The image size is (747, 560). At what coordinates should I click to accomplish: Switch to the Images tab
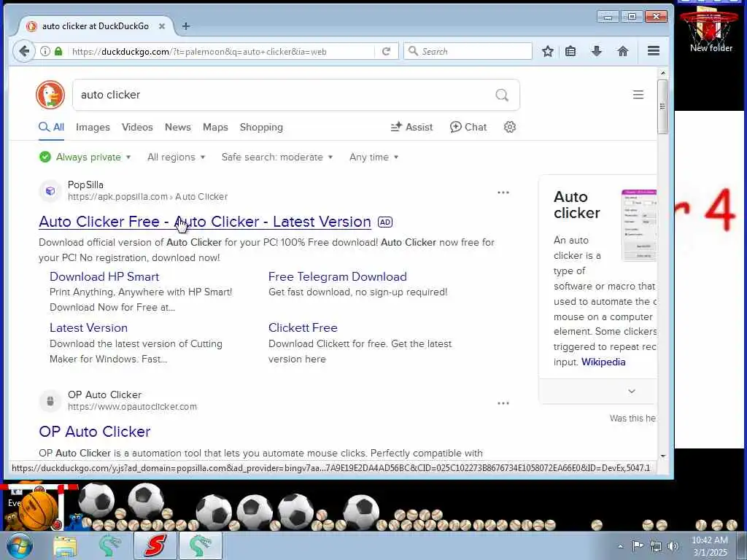93,127
